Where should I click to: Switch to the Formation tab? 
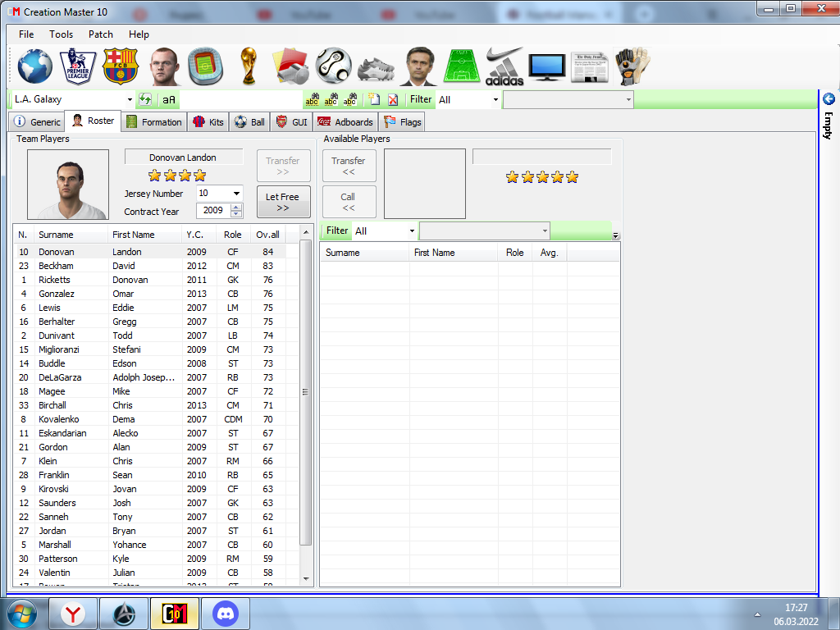[154, 121]
